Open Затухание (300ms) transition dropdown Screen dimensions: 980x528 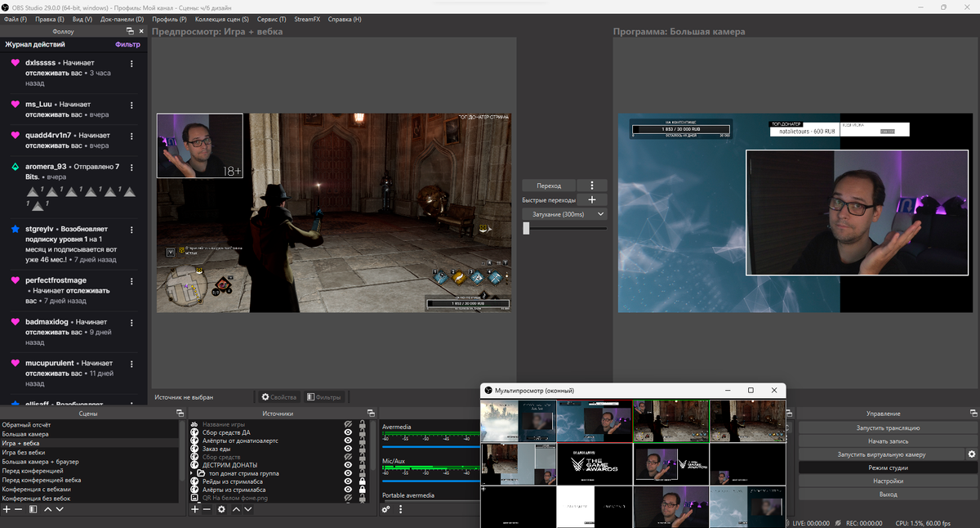(x=565, y=213)
